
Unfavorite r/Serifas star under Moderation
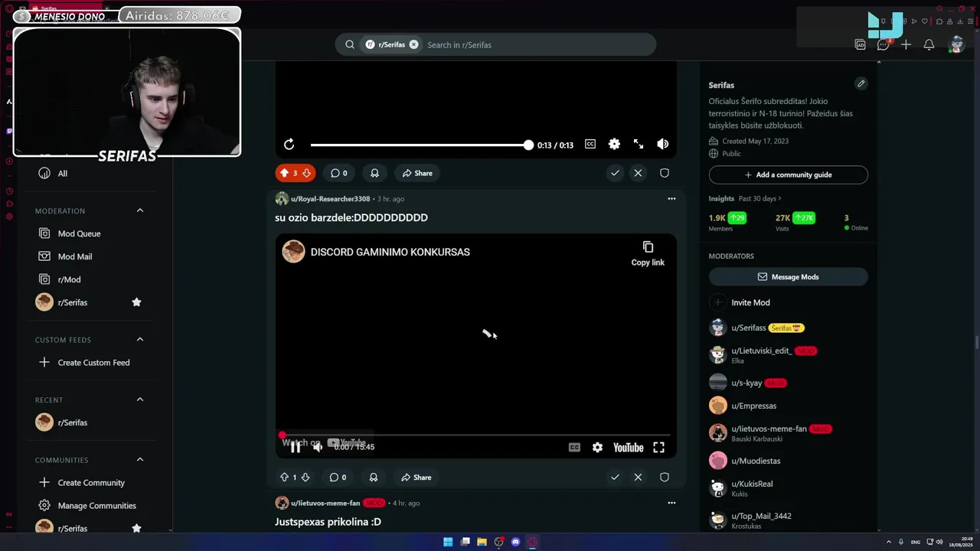(x=136, y=302)
